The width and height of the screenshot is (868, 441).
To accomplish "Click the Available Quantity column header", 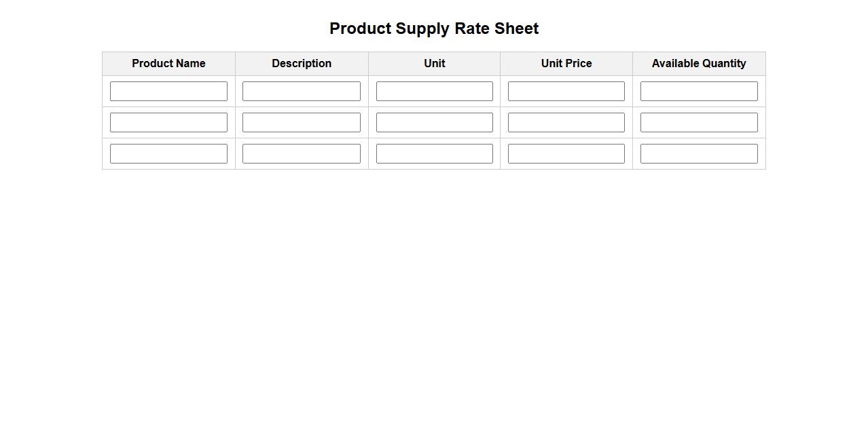I will pos(698,63).
